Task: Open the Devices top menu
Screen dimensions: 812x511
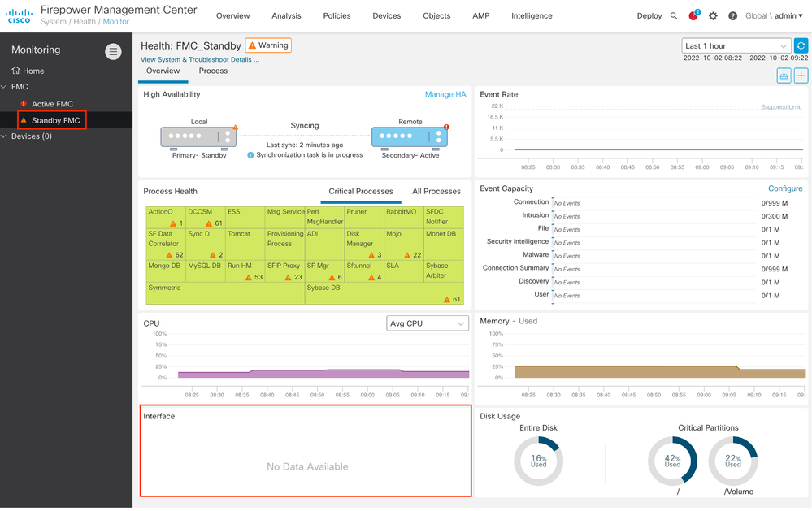Action: click(387, 16)
